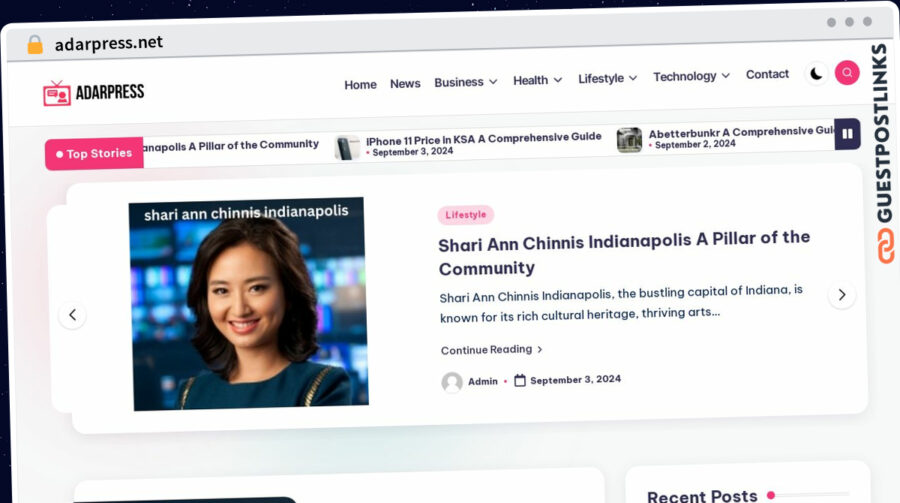Open iPhone 11 ticker thumbnail

point(347,148)
